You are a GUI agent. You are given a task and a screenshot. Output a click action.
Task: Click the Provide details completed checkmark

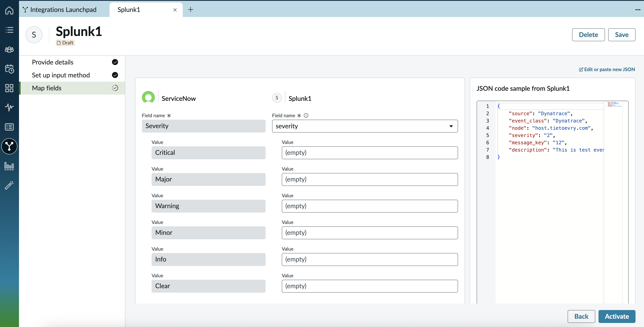tap(115, 62)
